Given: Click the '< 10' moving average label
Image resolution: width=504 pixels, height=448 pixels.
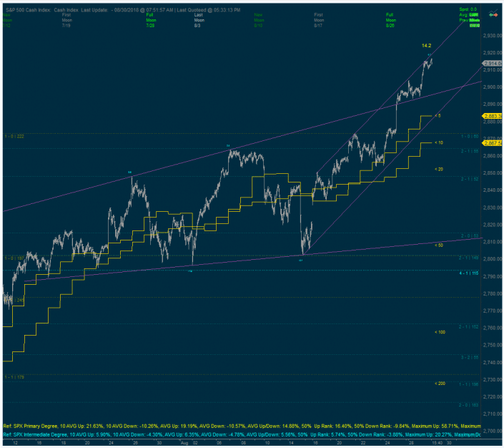Looking at the screenshot, I should (439, 142).
